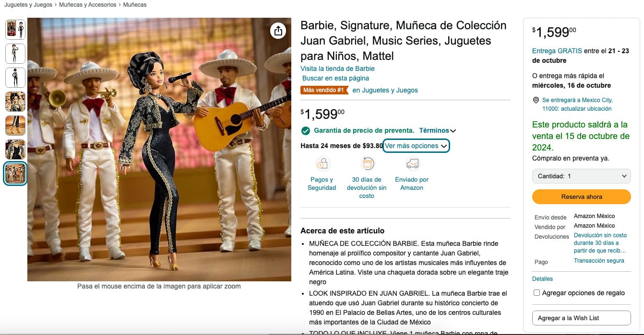Expand the Términos disclosure arrow
Screen dimensions: 644x335
pyautogui.click(x=453, y=131)
